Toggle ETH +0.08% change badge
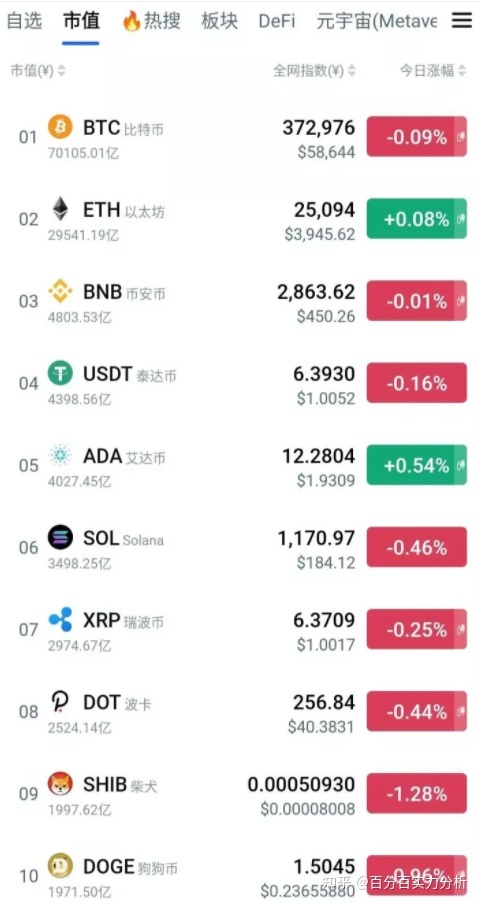480x905 pixels. 417,219
